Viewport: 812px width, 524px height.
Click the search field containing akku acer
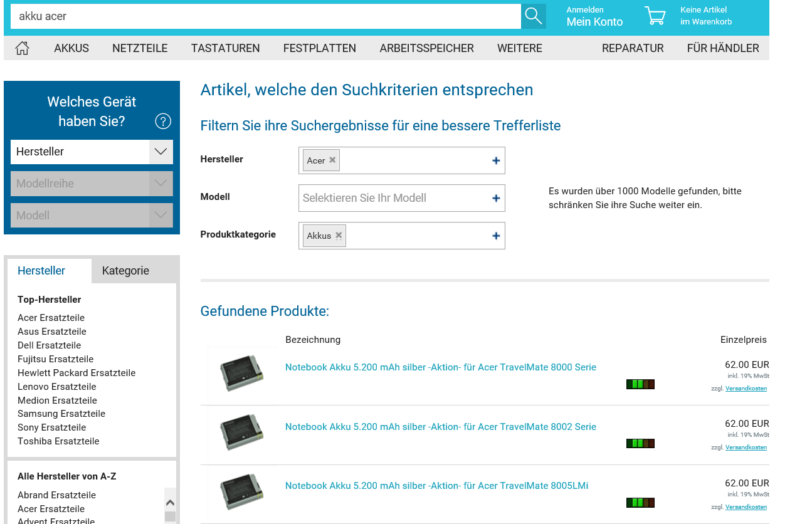point(266,16)
